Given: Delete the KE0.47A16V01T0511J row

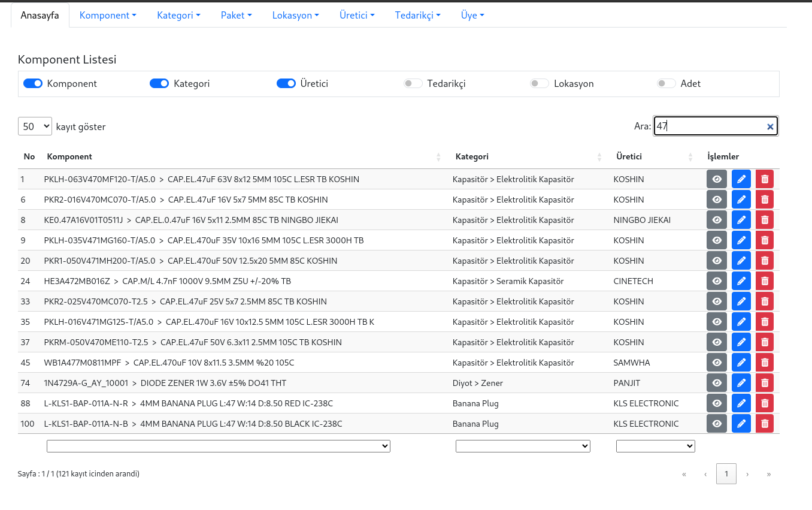Looking at the screenshot, I should click(x=765, y=220).
